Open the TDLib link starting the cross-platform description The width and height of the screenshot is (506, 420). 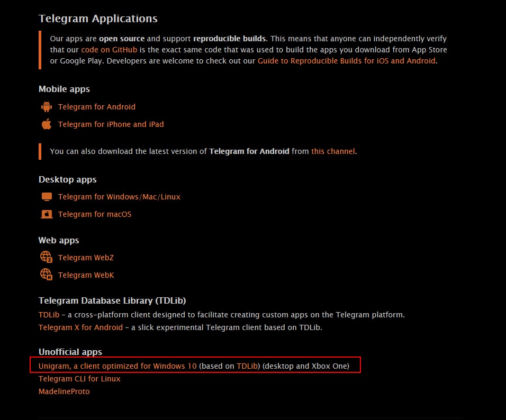[x=49, y=315]
